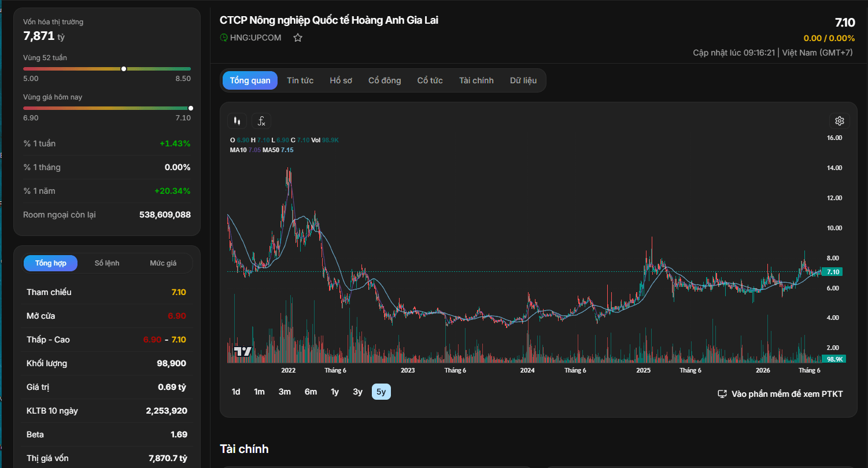The image size is (868, 468).
Task: Click Vào phần mềm để xem PTKT link
Action: click(x=787, y=394)
